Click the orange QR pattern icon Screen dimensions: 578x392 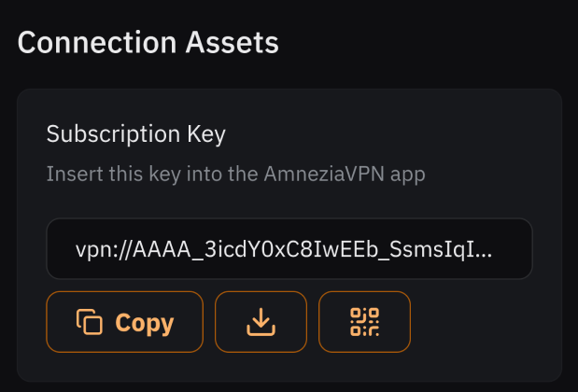[364, 322]
